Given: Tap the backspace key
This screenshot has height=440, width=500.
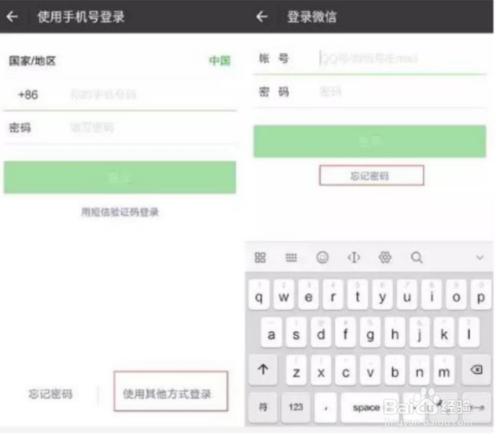Looking at the screenshot, I should pyautogui.click(x=476, y=369).
